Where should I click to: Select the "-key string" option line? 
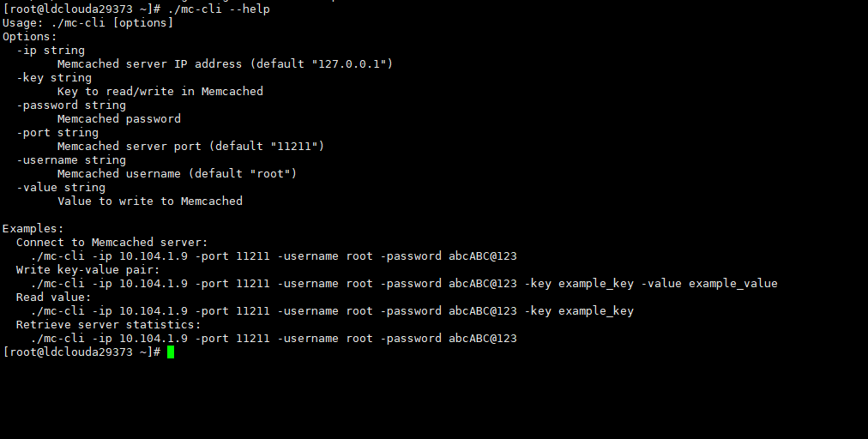[54, 77]
